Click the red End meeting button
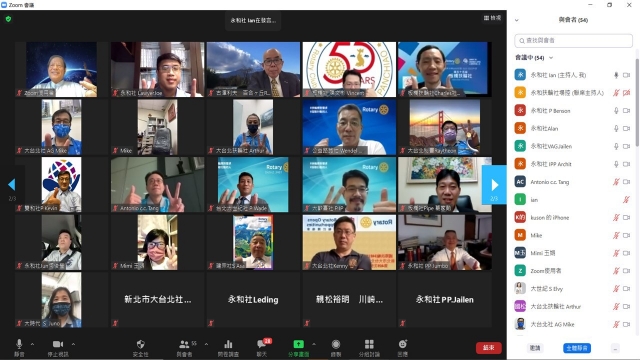 (489, 348)
